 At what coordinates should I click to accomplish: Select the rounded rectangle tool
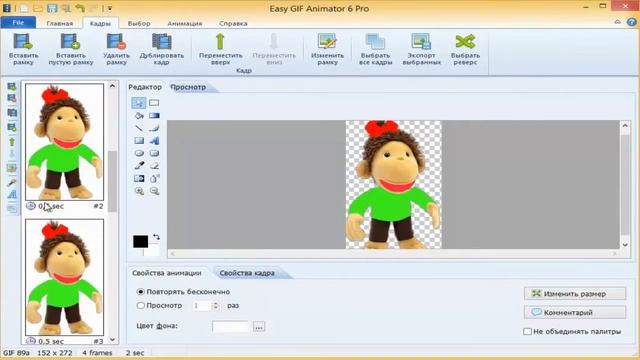tap(154, 153)
